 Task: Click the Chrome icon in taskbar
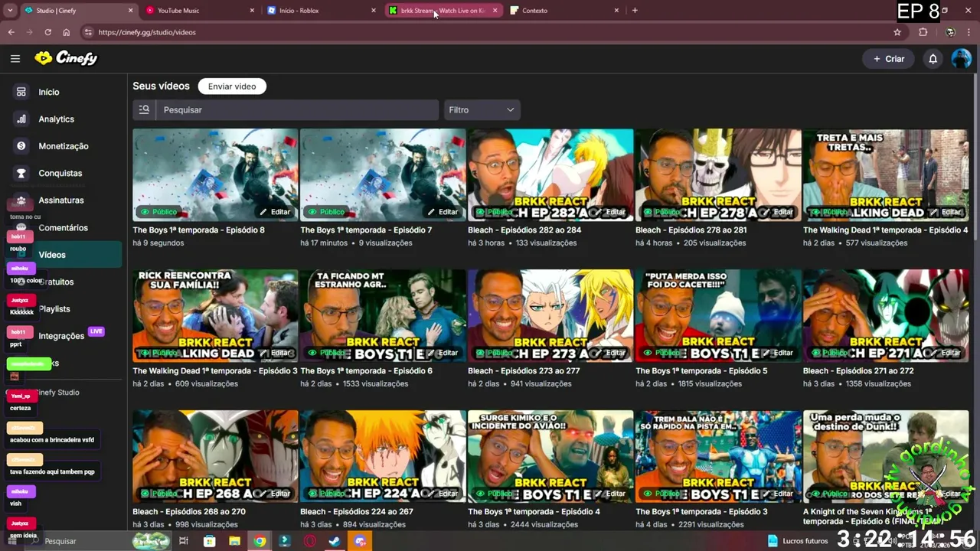[260, 541]
